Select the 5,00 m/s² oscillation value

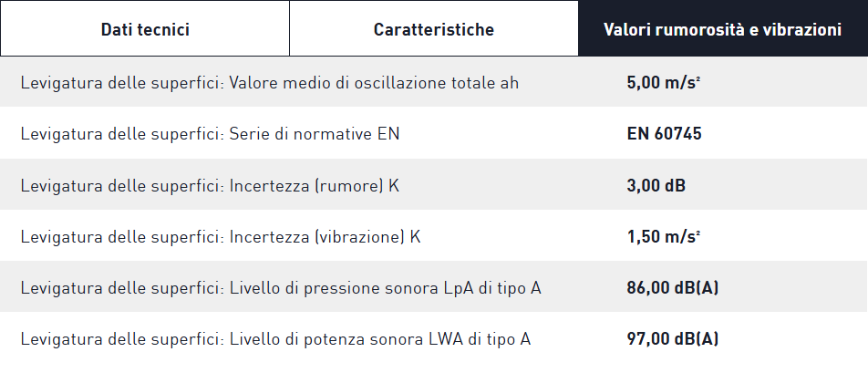(x=664, y=83)
